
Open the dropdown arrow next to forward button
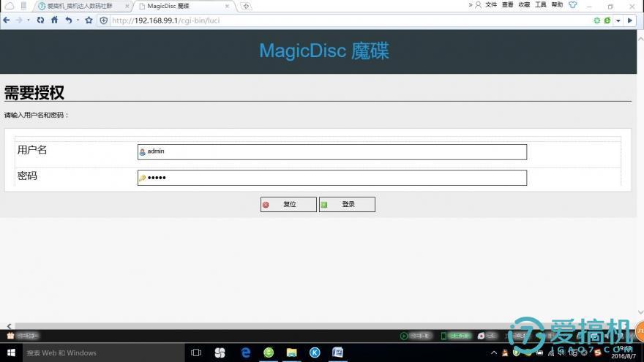tap(29, 20)
